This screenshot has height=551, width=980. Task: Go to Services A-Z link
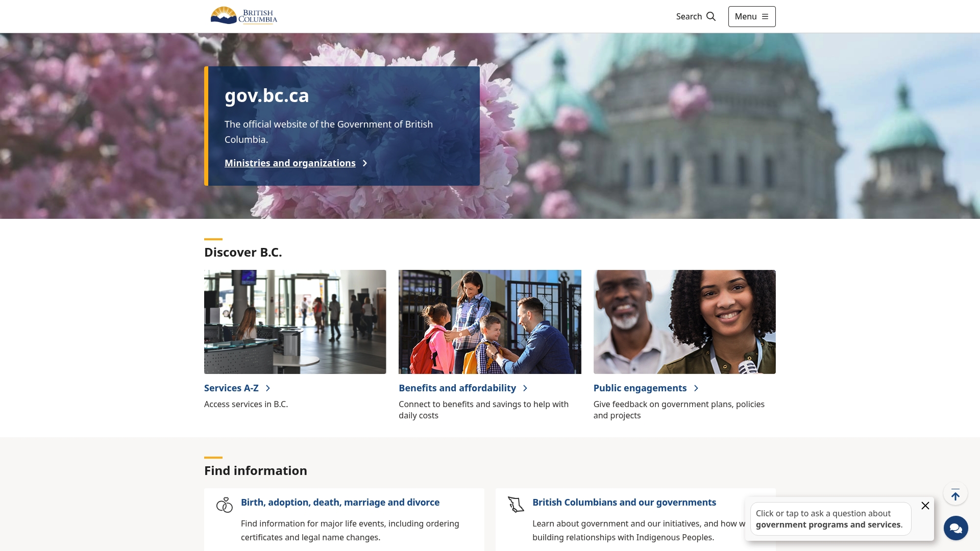coord(231,388)
